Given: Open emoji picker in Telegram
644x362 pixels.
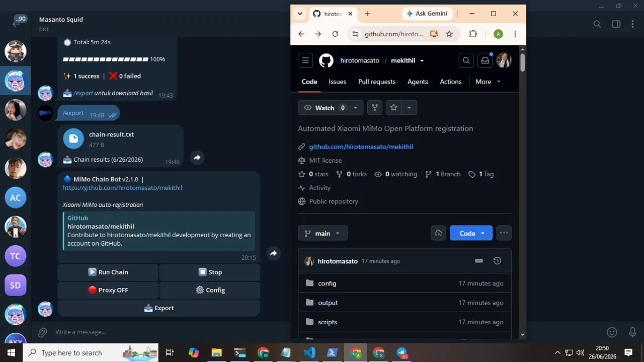Looking at the screenshot, I should (612, 332).
